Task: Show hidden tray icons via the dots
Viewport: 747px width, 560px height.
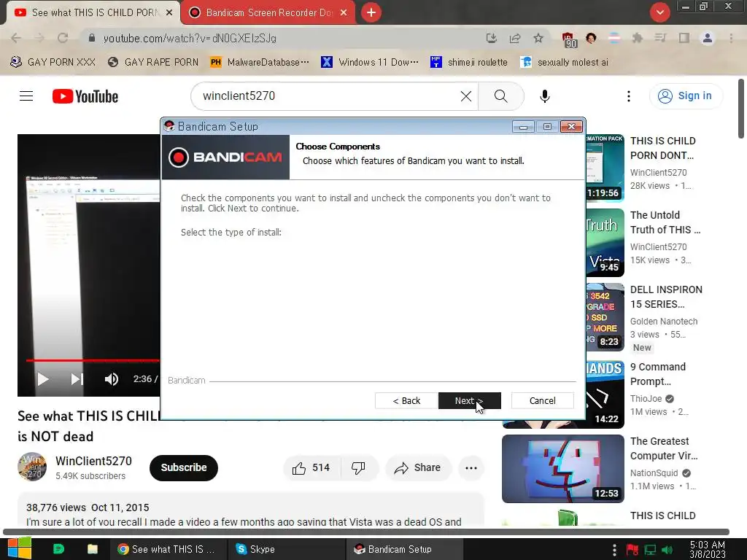Action: pyautogui.click(x=614, y=550)
